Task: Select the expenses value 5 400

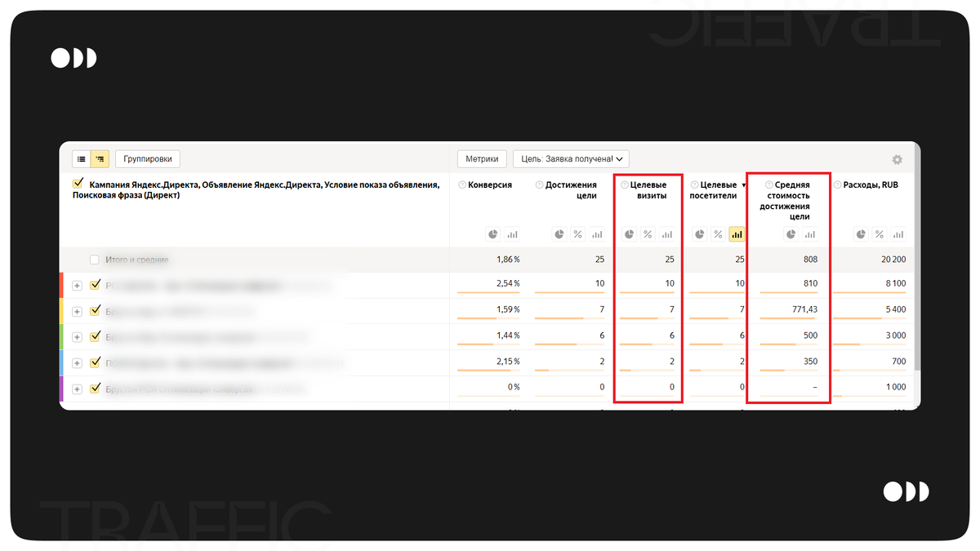Action: (x=895, y=309)
